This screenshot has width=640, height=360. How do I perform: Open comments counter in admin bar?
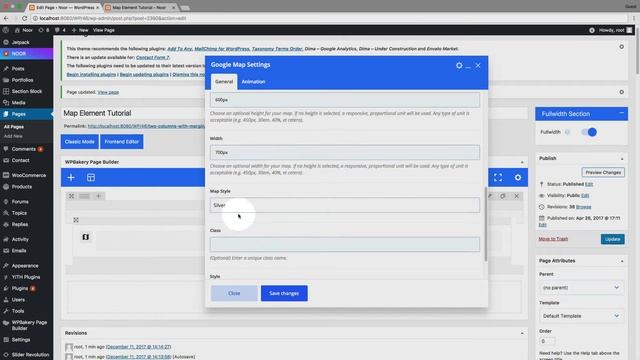click(x=60, y=30)
